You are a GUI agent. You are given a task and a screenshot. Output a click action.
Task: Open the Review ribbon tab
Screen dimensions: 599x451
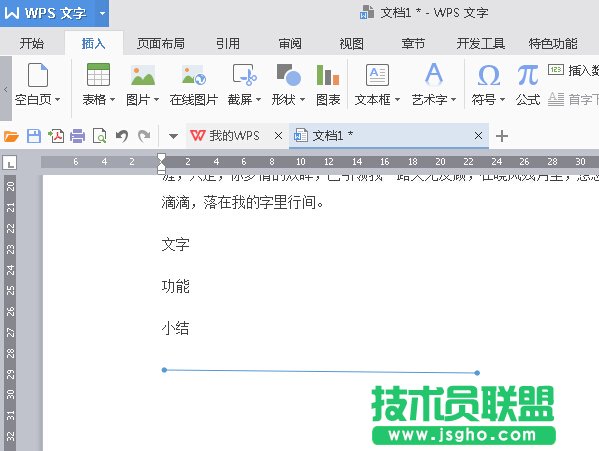290,44
